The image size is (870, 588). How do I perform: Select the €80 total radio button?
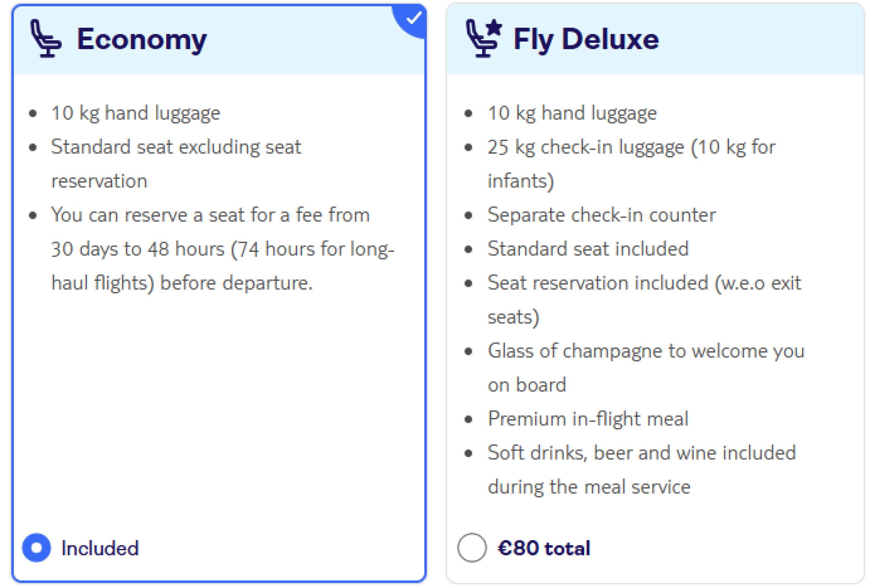point(472,548)
